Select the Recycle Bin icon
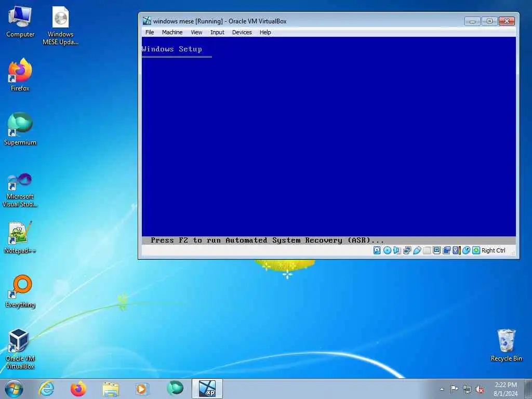This screenshot has height=399, width=532. pyautogui.click(x=506, y=345)
